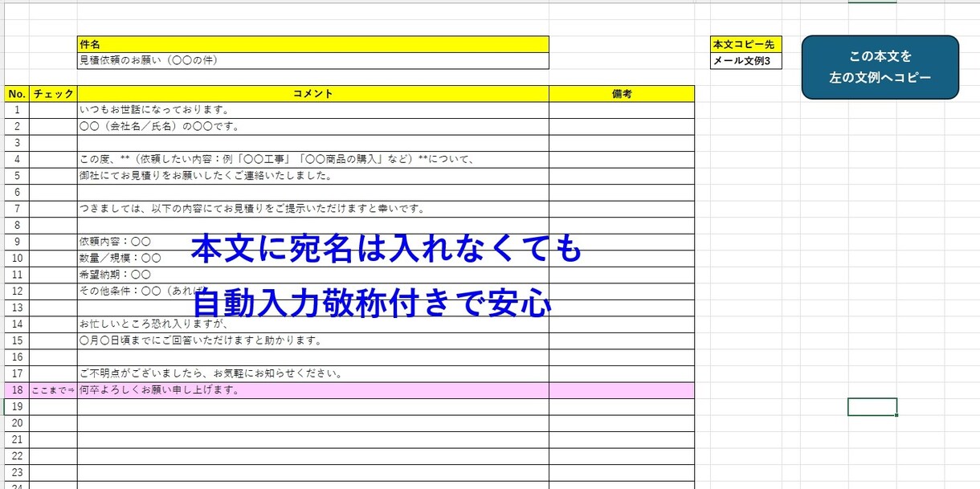The height and width of the screenshot is (489, 980).
Task: Select the チェック column header
Action: point(54,94)
